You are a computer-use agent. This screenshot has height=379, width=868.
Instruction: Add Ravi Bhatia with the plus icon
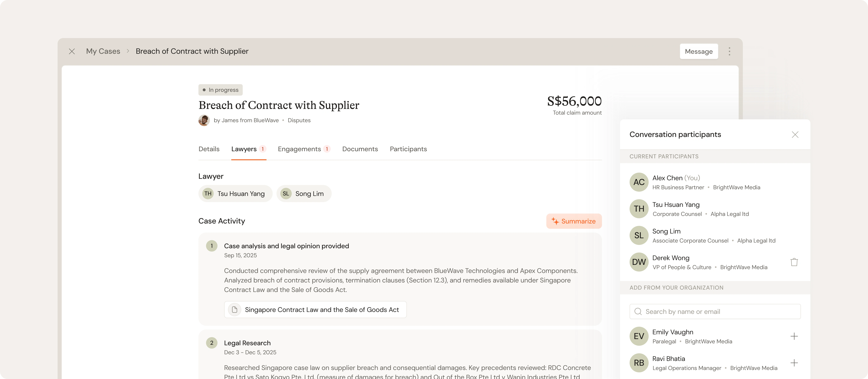[794, 363]
